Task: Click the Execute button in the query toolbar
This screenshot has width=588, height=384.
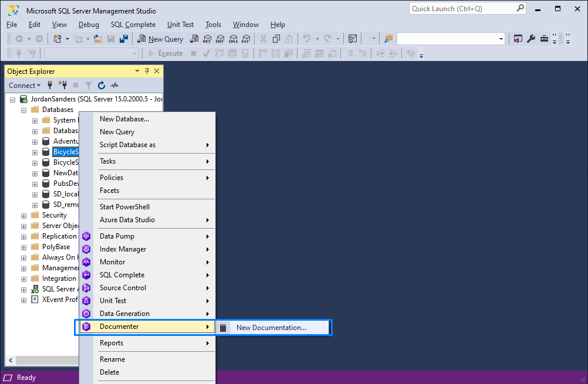Action: coord(165,53)
